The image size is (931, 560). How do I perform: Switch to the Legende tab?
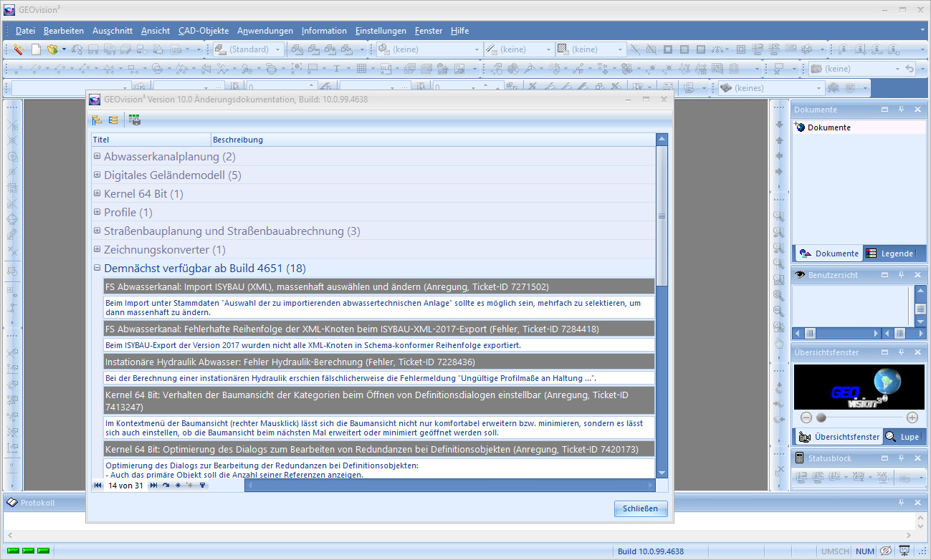pos(891,254)
